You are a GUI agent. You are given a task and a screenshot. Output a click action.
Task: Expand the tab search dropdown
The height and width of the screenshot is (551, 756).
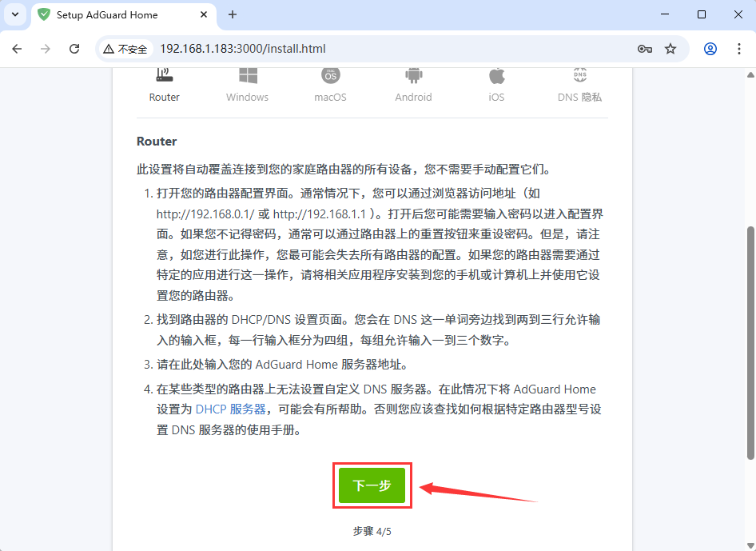[x=15, y=14]
